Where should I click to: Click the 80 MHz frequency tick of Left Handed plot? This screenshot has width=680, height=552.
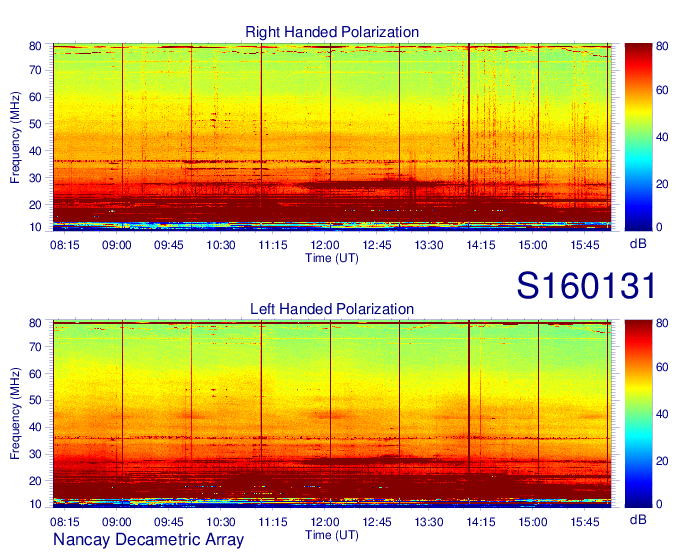click(35, 323)
